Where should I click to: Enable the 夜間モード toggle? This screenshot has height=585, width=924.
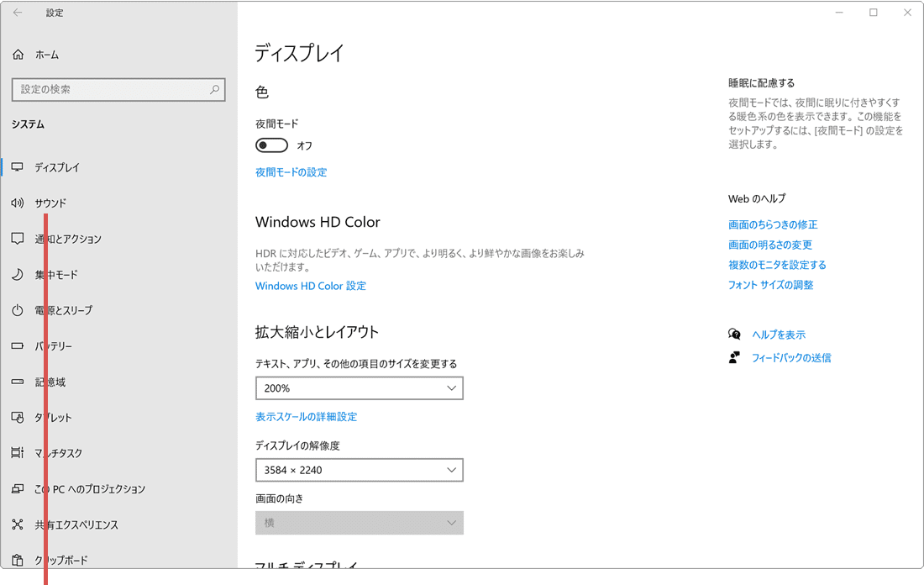[271, 145]
